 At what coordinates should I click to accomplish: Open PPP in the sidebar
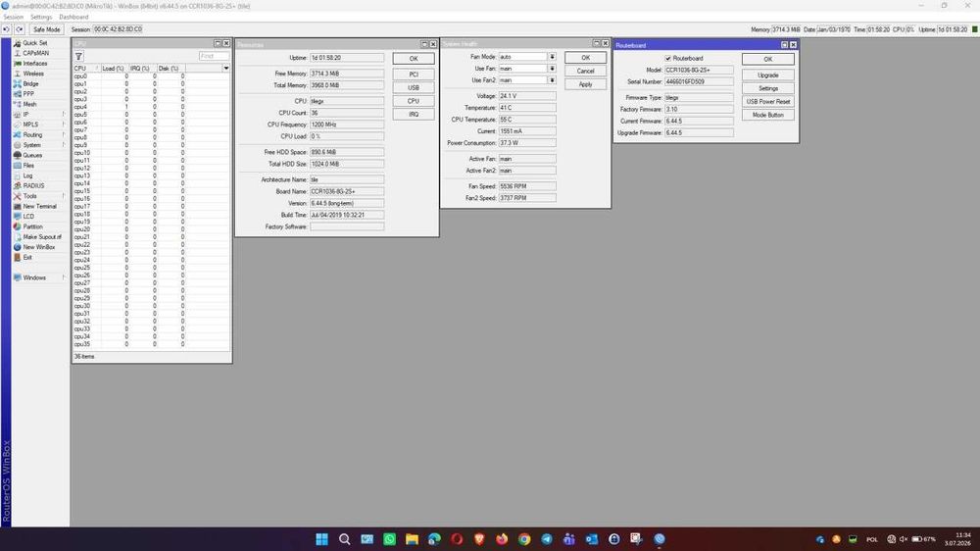(x=28, y=94)
